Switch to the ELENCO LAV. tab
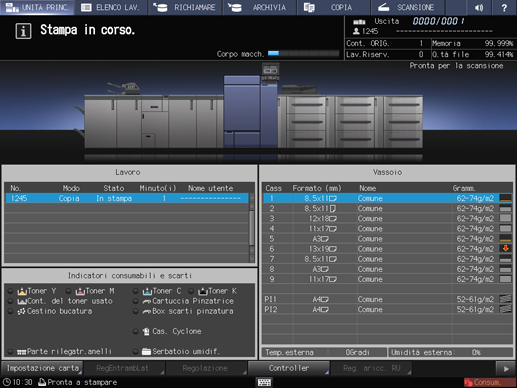Screen dimensions: 517x388 pos(111,7)
